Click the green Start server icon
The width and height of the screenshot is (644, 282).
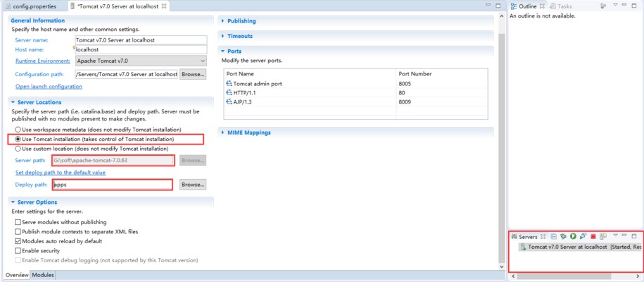tap(574, 236)
